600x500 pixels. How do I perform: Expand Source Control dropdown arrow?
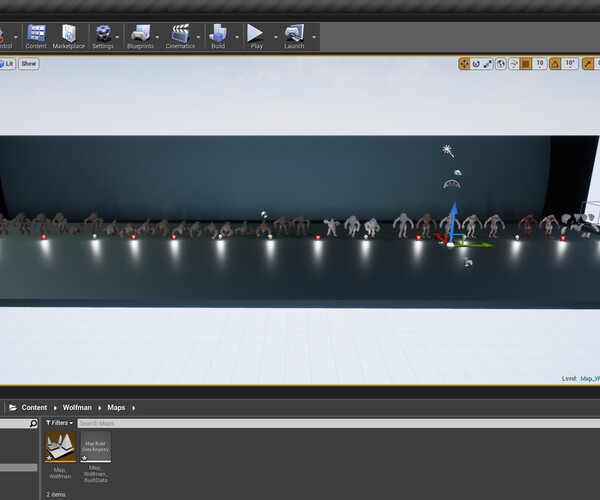click(16, 37)
